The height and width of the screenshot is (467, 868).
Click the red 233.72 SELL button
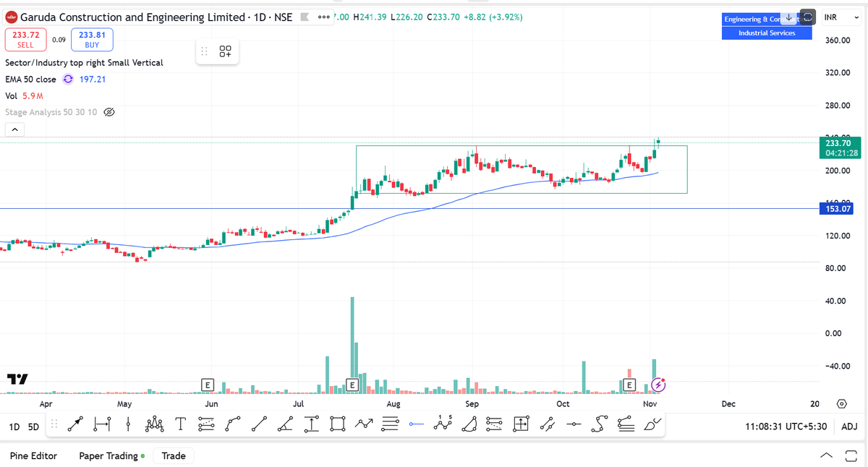coord(25,39)
